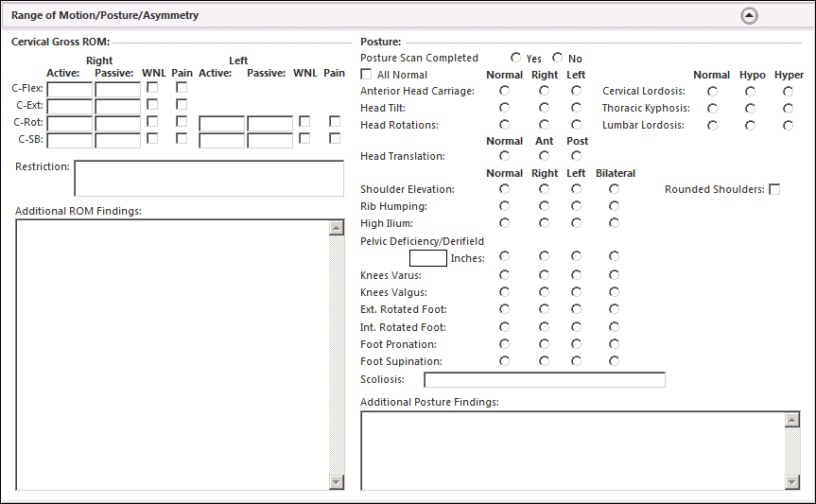Select Right for Shoulder Elevation
Viewport: 816px width, 504px height.
pyautogui.click(x=544, y=189)
